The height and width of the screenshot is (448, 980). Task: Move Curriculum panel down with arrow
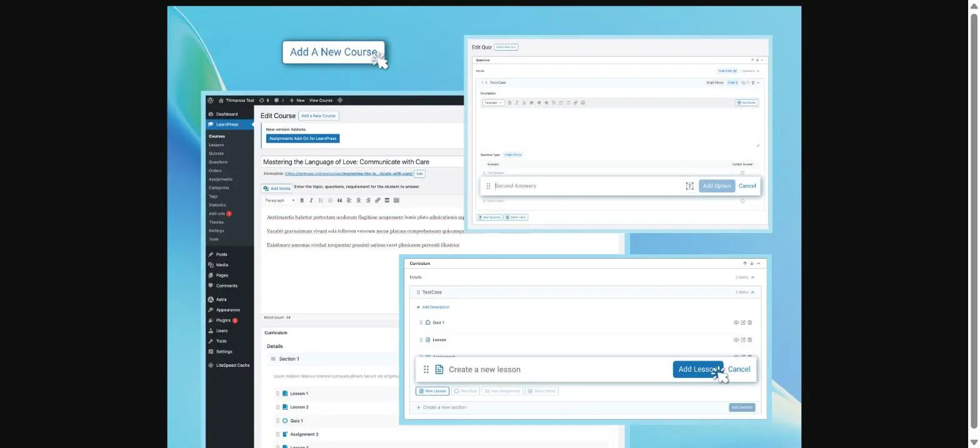coord(752,264)
